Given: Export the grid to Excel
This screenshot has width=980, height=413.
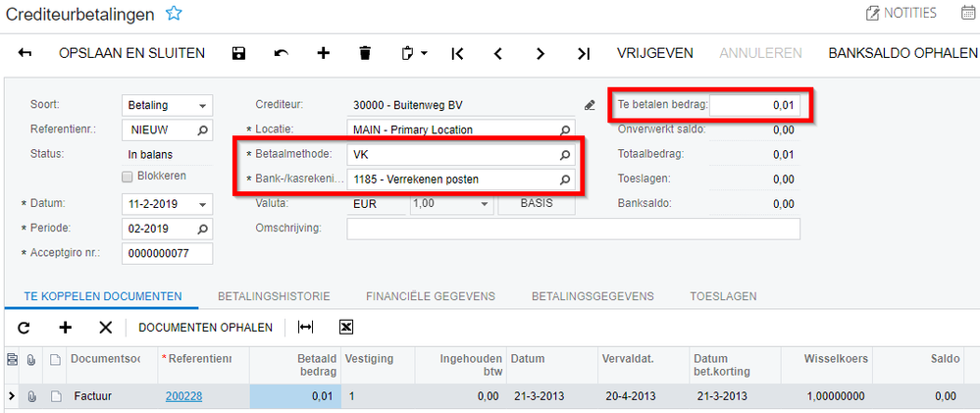Looking at the screenshot, I should (346, 327).
